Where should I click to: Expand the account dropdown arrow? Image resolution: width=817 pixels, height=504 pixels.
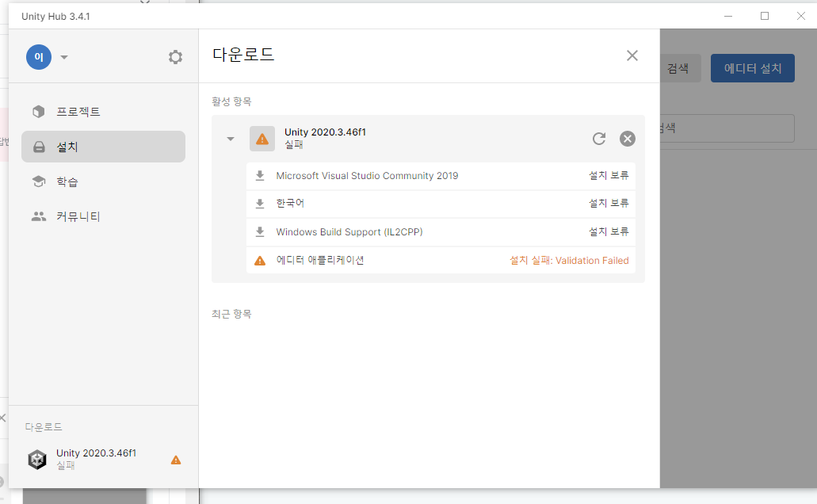click(64, 57)
